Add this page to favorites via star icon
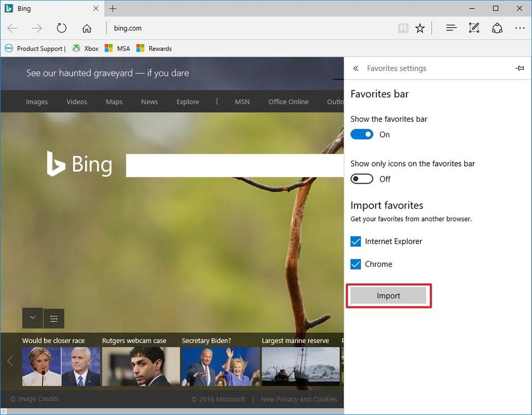The image size is (532, 415). point(420,27)
